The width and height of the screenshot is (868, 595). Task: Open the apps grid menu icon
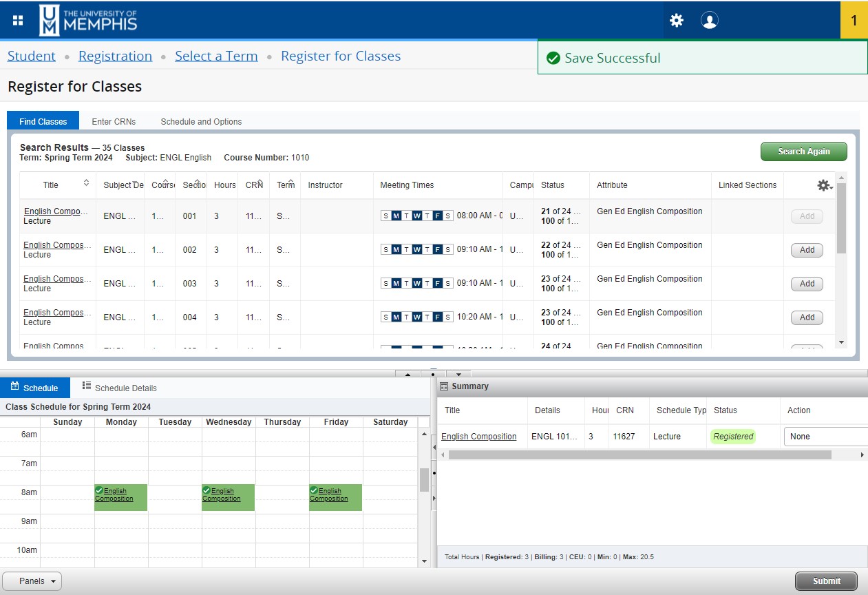click(x=18, y=20)
